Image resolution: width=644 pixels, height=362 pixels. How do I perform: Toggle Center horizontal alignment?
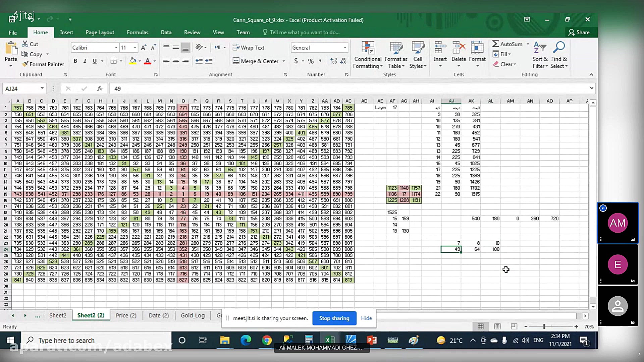(x=176, y=61)
